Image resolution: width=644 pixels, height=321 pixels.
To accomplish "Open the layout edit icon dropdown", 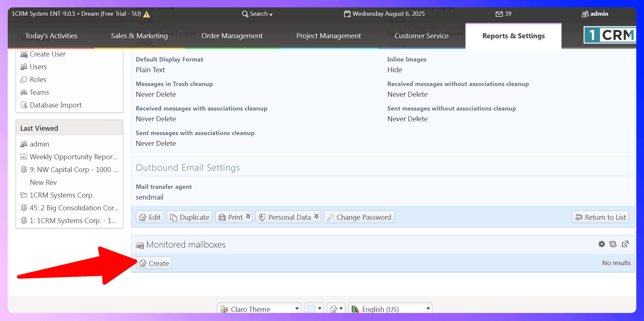I will pos(336,309).
